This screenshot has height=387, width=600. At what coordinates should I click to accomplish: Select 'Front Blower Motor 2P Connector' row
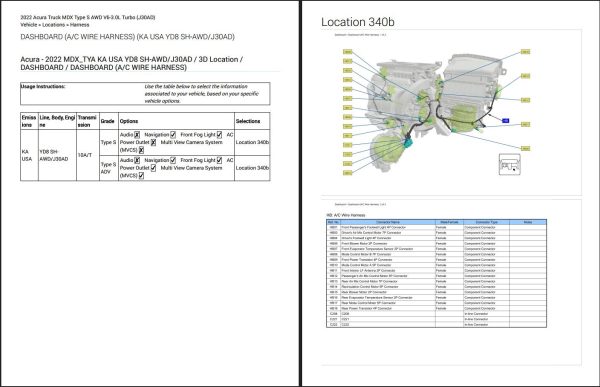pos(436,243)
